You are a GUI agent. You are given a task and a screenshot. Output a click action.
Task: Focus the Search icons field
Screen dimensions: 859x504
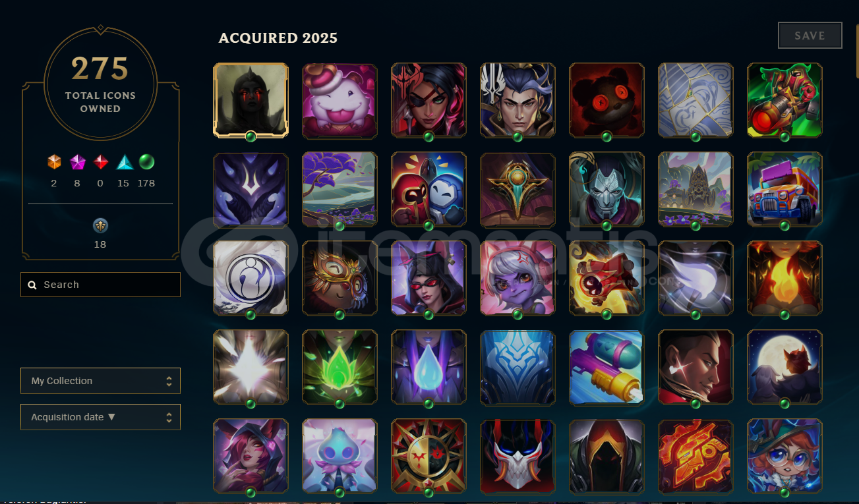100,285
